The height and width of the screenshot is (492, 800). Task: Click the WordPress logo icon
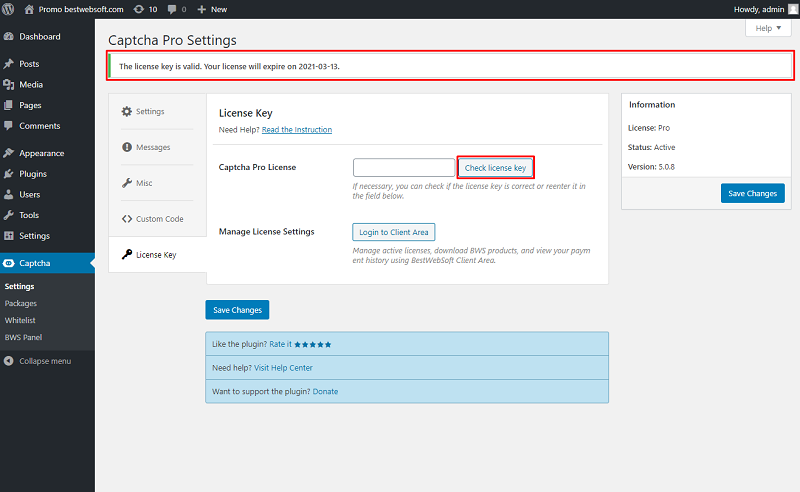pos(8,9)
